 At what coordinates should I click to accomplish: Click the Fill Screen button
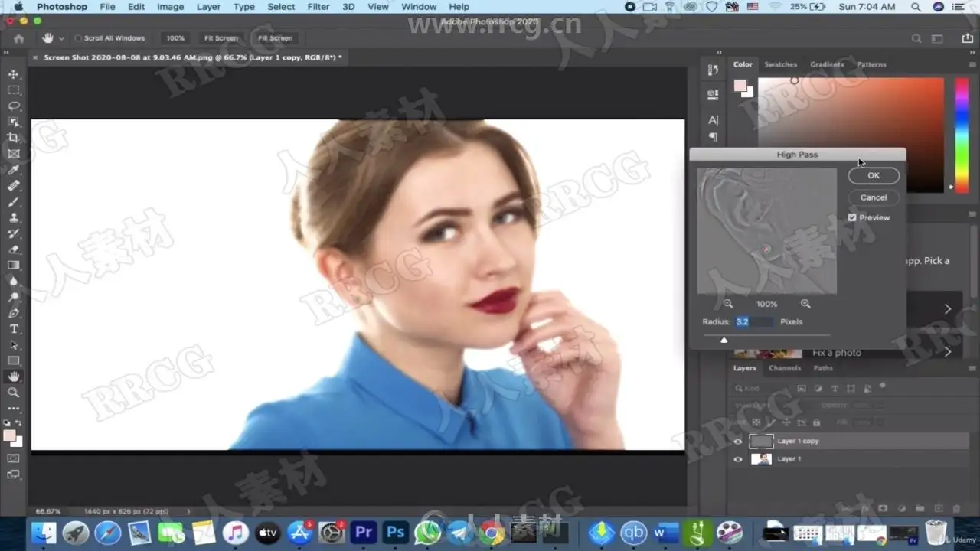[x=275, y=38]
